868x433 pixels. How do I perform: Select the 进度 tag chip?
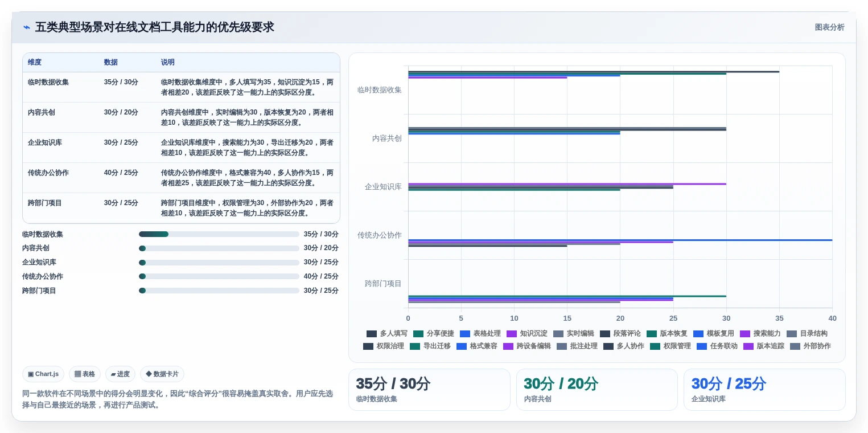coord(120,374)
